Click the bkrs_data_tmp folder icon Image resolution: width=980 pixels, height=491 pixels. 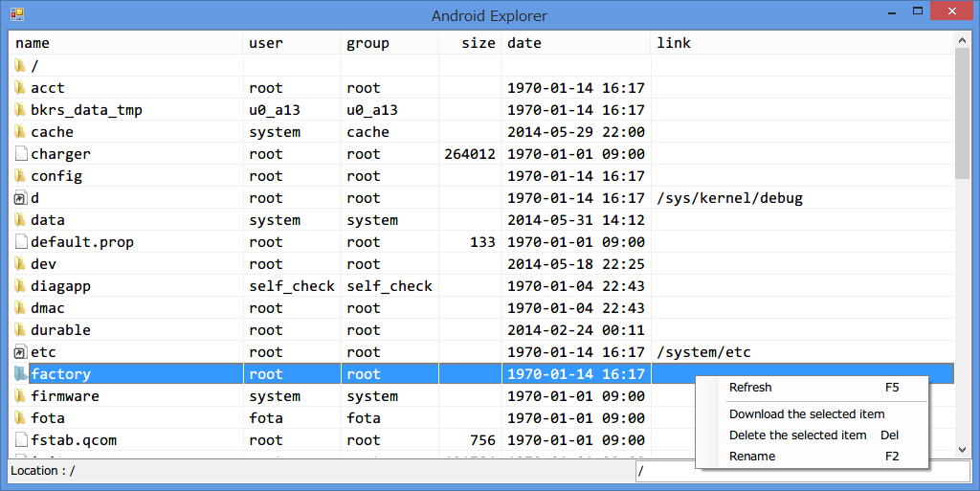pos(21,109)
